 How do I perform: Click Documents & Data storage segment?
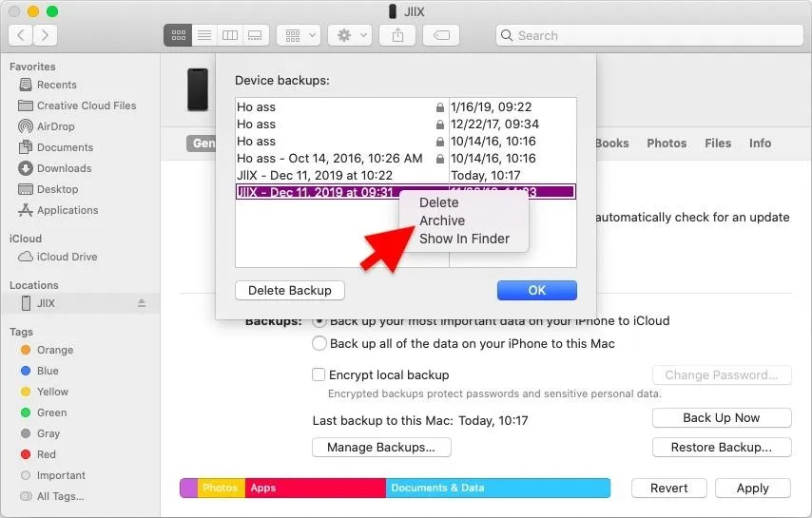click(498, 488)
